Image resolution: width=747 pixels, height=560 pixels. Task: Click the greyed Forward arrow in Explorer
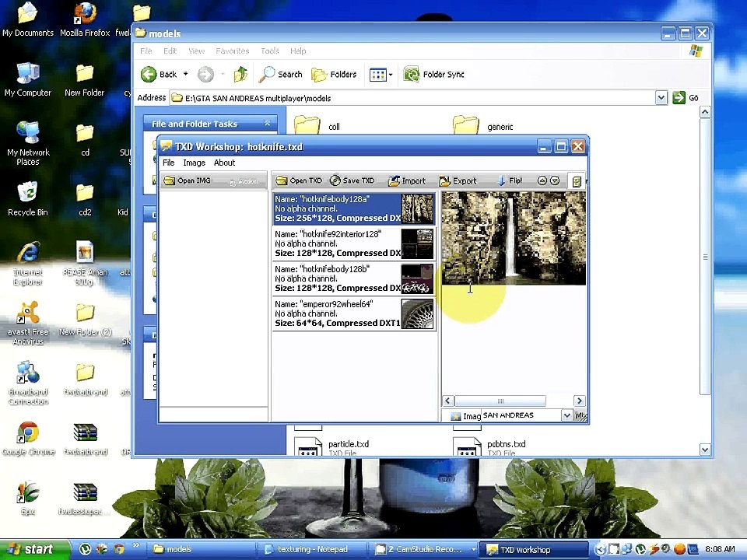pos(205,75)
